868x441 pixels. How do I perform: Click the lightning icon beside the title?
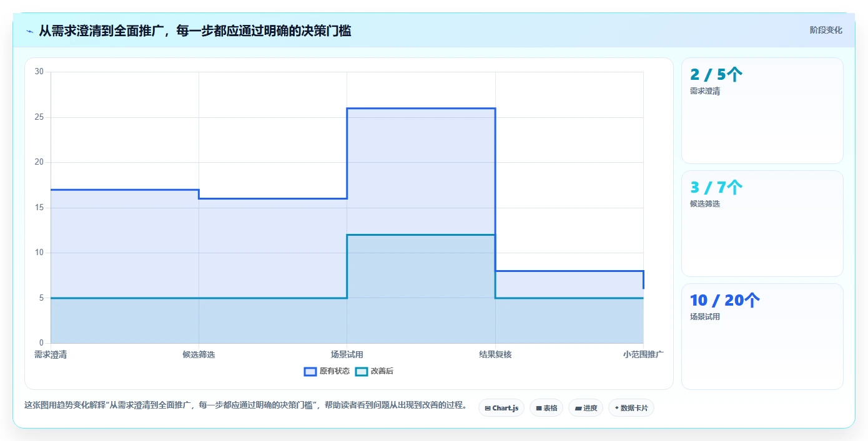29,31
